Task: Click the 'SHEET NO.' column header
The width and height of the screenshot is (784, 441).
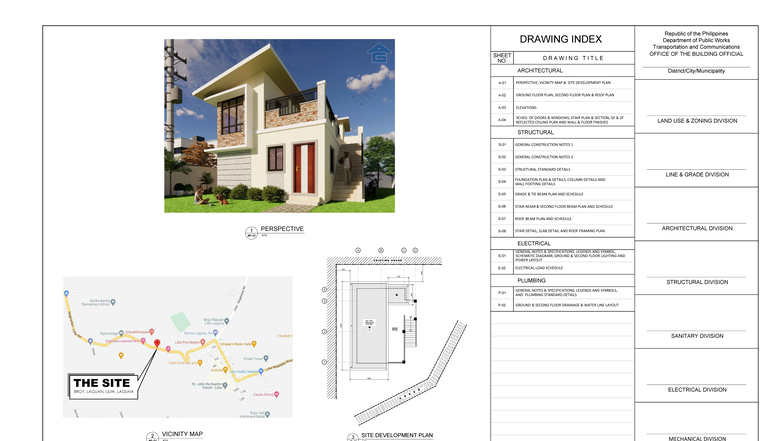Action: point(502,58)
